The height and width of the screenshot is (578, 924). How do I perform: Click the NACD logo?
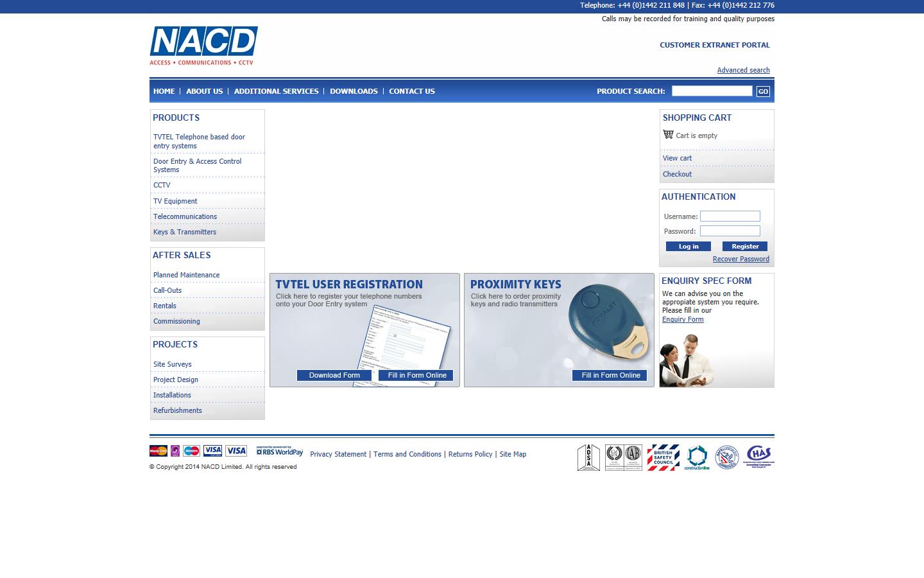click(x=203, y=45)
